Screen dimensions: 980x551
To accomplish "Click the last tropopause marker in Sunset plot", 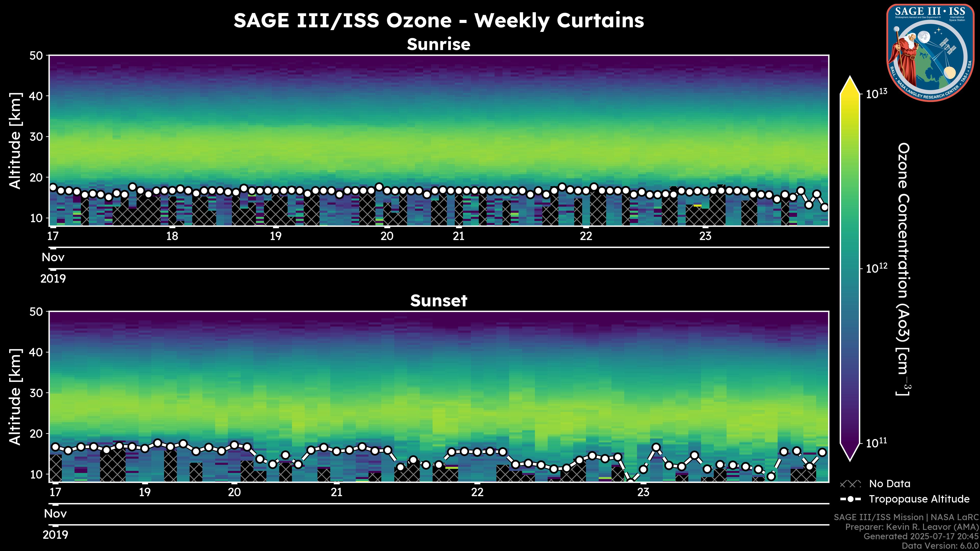I will [x=822, y=452].
